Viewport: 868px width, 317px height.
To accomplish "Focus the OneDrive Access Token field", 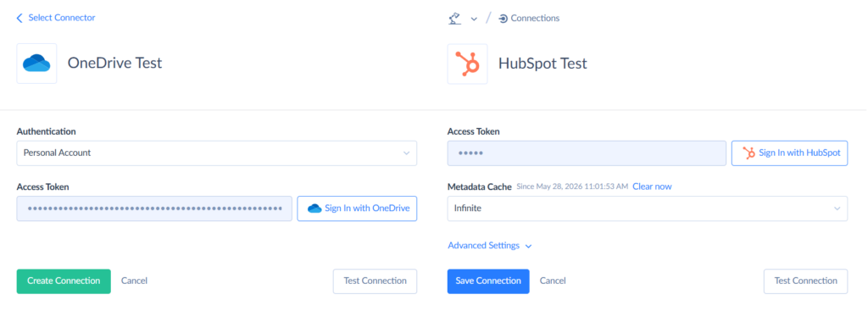I will pyautogui.click(x=154, y=209).
